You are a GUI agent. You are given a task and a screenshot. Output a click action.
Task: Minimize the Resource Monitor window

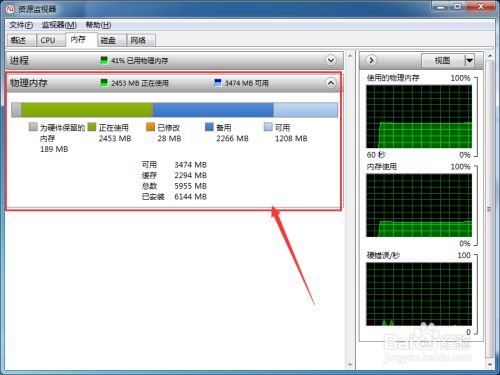[x=441, y=7]
